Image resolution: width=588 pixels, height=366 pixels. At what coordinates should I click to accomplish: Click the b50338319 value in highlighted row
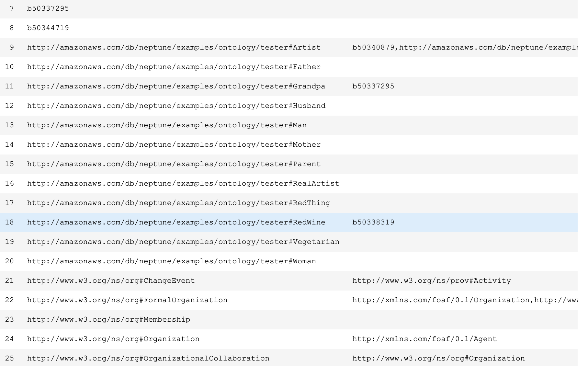click(x=373, y=222)
